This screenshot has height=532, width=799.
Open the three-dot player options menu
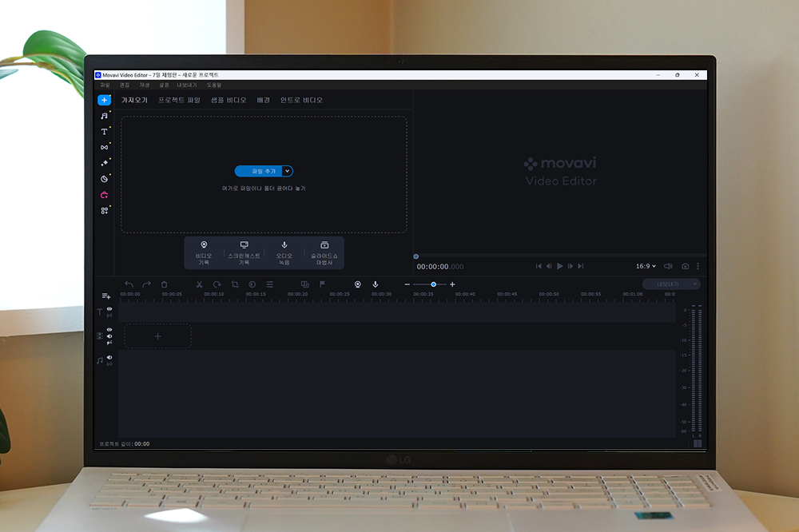pyautogui.click(x=698, y=266)
